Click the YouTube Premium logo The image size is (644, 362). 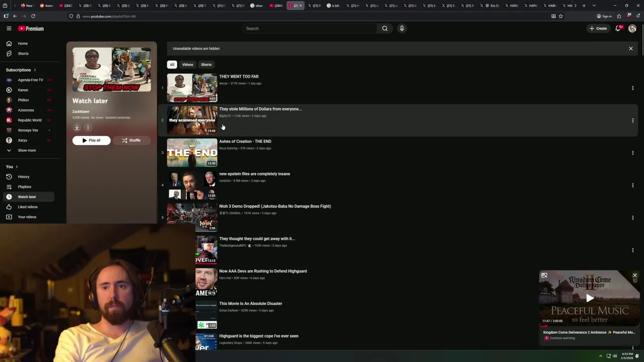click(x=31, y=29)
